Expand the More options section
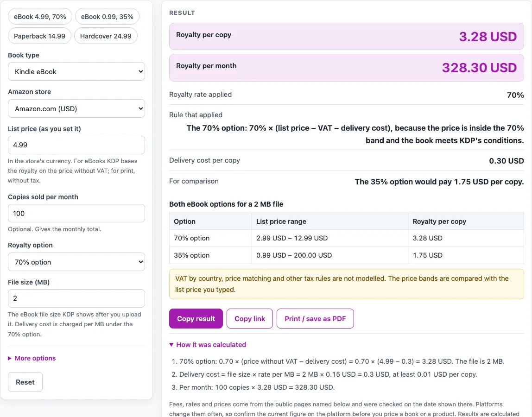 point(32,358)
